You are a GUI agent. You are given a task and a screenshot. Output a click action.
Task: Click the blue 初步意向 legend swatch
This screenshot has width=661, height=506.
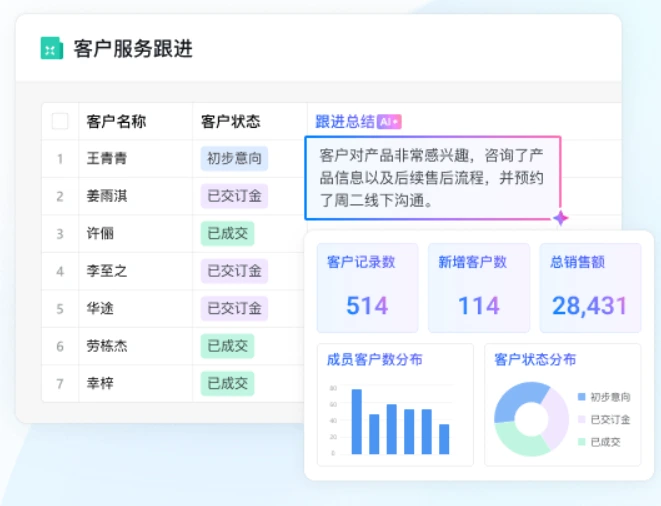tap(581, 397)
